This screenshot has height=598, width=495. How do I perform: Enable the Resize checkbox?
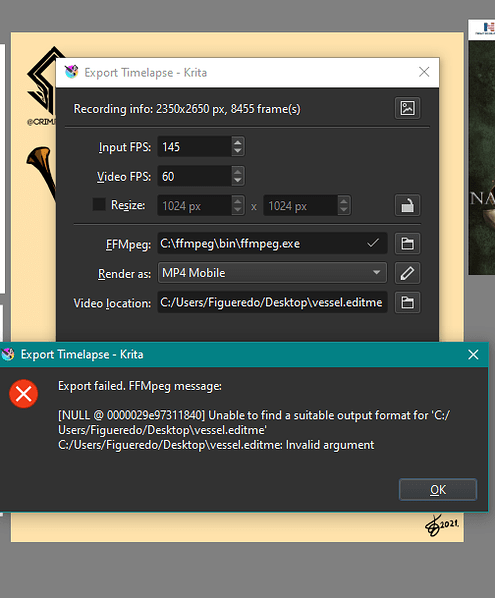(x=99, y=204)
